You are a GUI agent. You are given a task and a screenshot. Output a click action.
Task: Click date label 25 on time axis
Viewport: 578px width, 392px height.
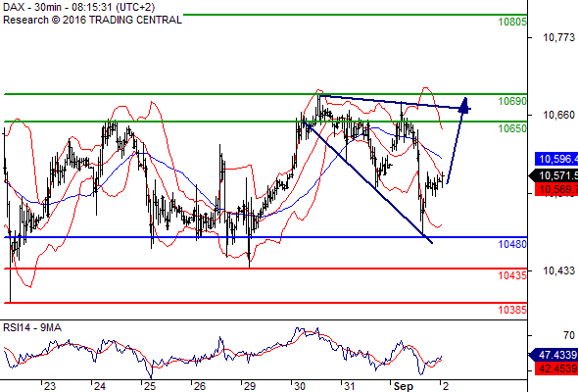coord(149,386)
